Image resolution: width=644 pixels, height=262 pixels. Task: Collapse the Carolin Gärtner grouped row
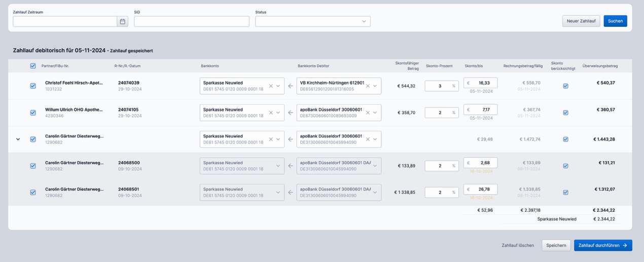point(18,139)
